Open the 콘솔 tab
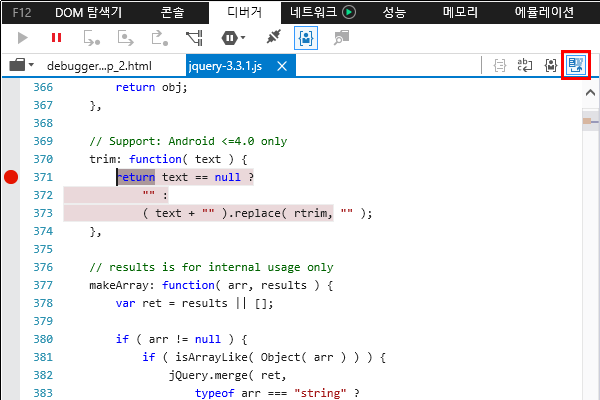This screenshot has height=400, width=600. pos(172,12)
